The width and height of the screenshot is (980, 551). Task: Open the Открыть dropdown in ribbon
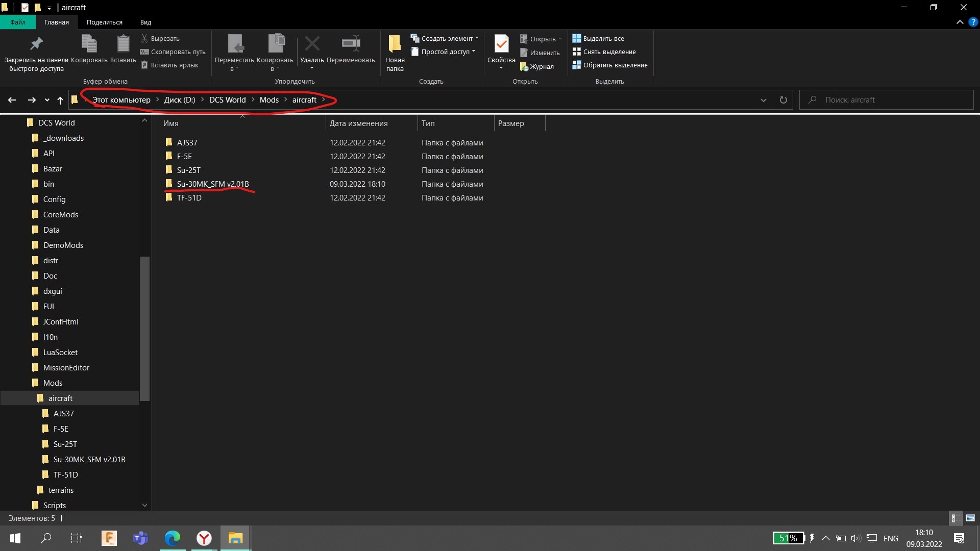click(x=541, y=39)
